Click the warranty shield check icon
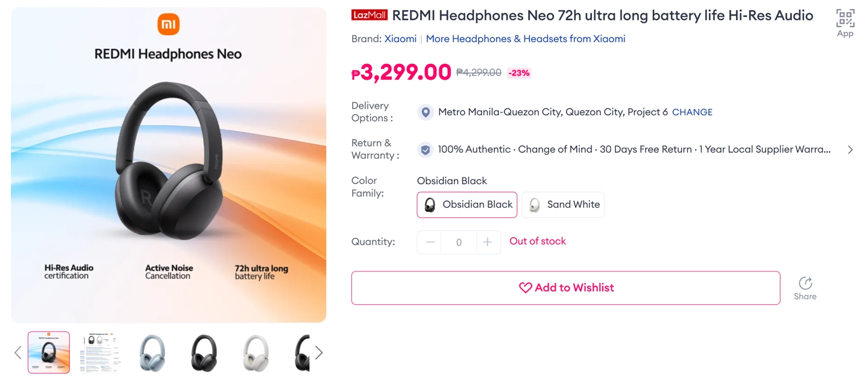 (x=426, y=150)
